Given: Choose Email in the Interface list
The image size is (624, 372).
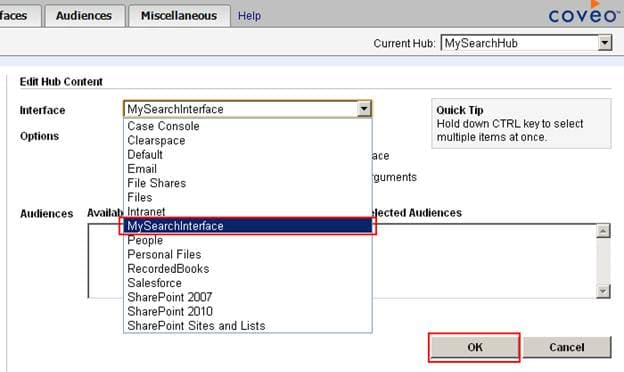Looking at the screenshot, I should pos(248,169).
